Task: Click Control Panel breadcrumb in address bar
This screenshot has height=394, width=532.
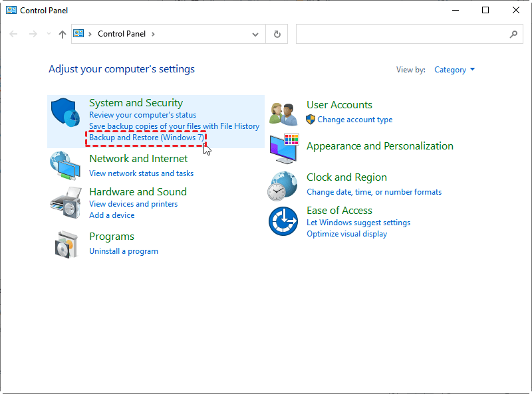Action: coord(122,34)
